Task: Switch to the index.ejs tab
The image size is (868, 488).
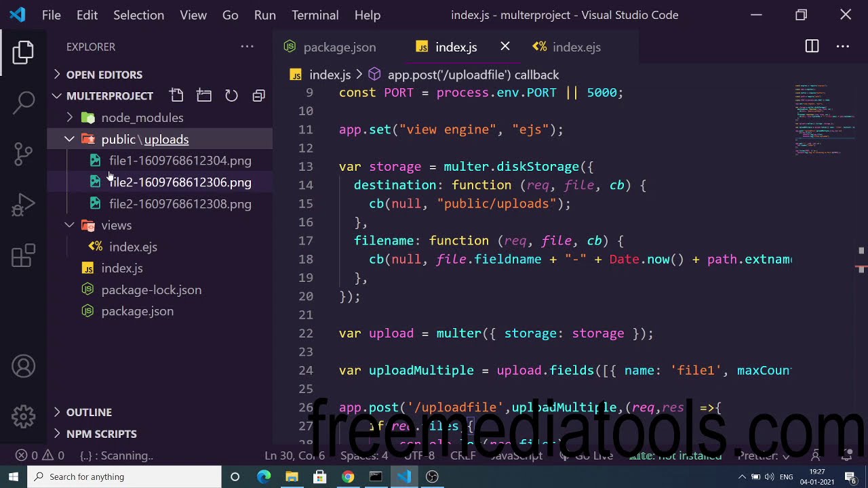Action: pyautogui.click(x=576, y=47)
